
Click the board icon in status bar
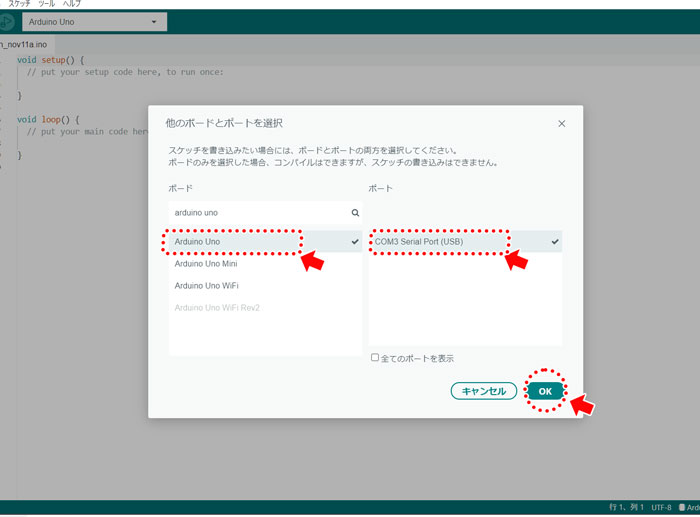pos(682,507)
